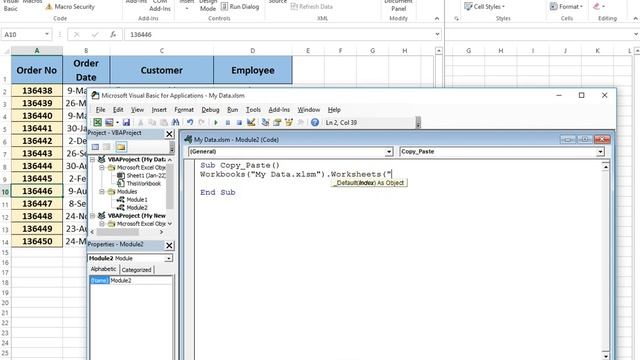The image size is (640, 360).
Task: Open the Window menu
Action: click(309, 110)
